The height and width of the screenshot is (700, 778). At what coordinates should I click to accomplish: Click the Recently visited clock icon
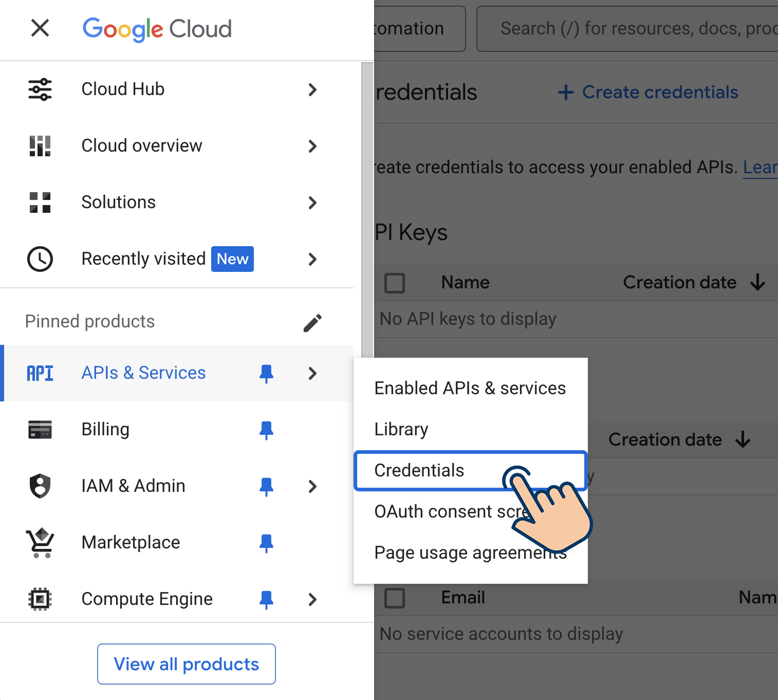(x=40, y=259)
